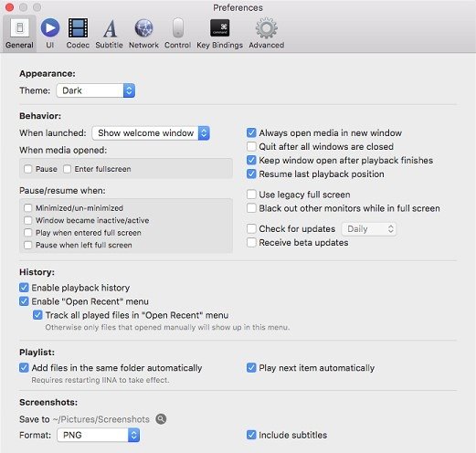Disable Enable playback history option
The width and height of the screenshot is (476, 453).
[24, 288]
